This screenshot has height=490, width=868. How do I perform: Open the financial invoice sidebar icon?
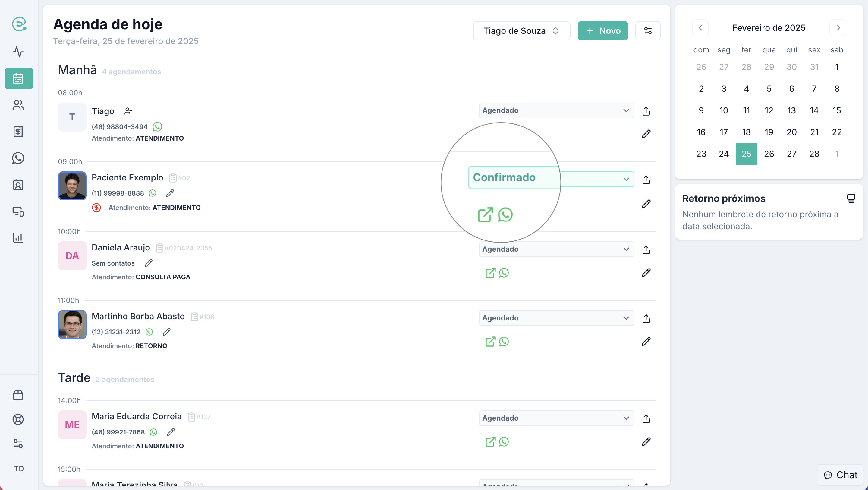[x=18, y=132]
